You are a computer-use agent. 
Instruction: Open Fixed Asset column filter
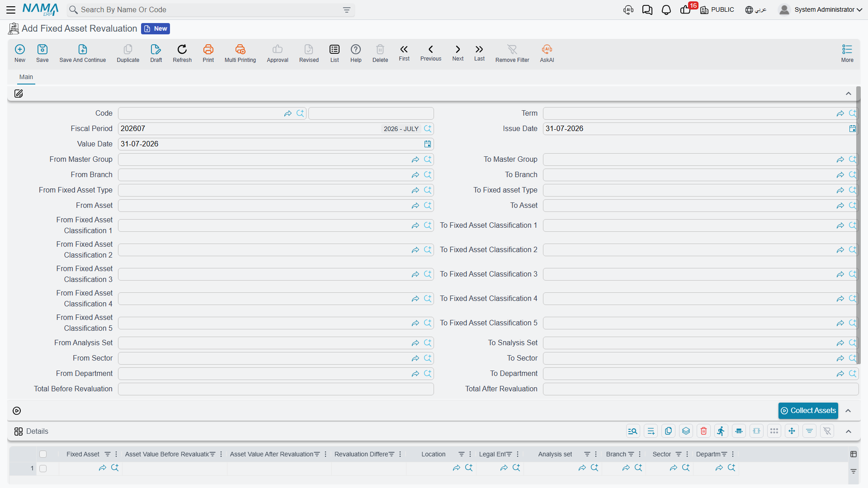click(x=108, y=454)
